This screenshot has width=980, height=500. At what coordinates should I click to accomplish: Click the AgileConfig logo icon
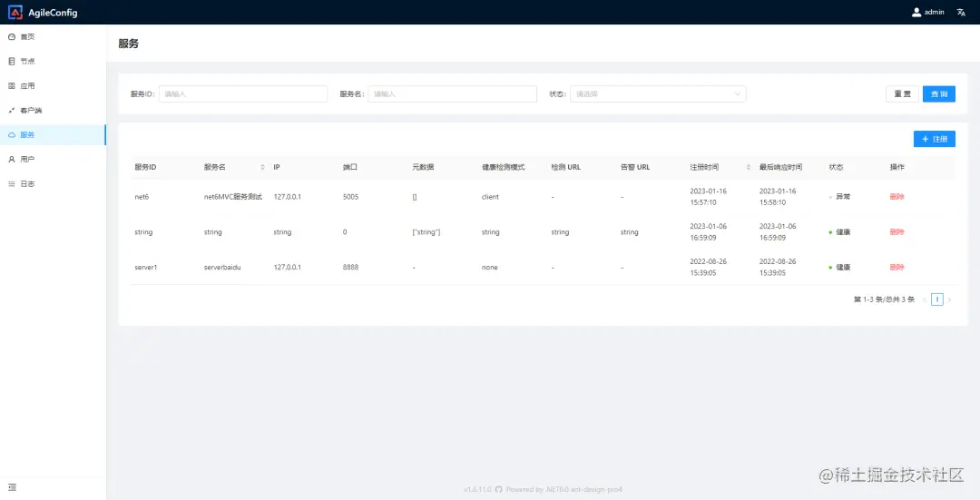coord(15,12)
